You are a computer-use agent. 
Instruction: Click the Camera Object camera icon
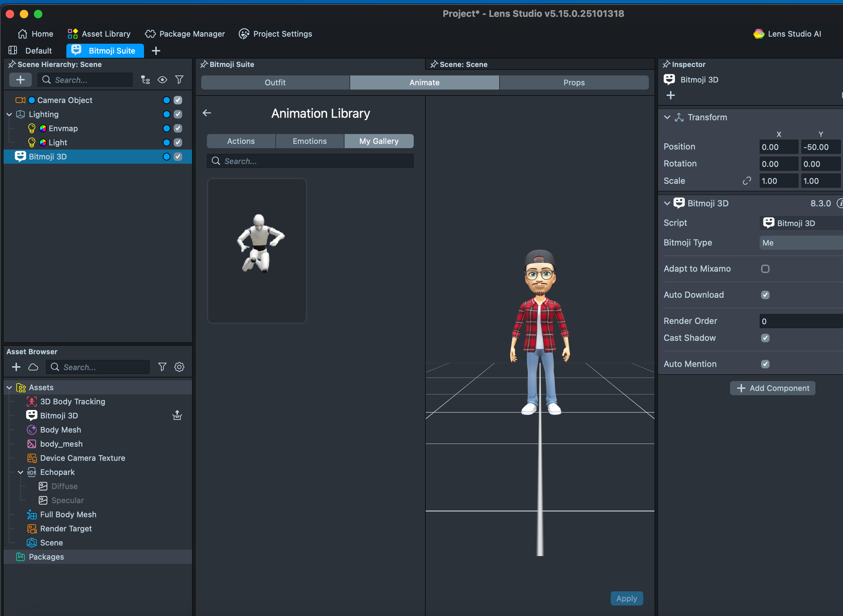[x=20, y=100]
